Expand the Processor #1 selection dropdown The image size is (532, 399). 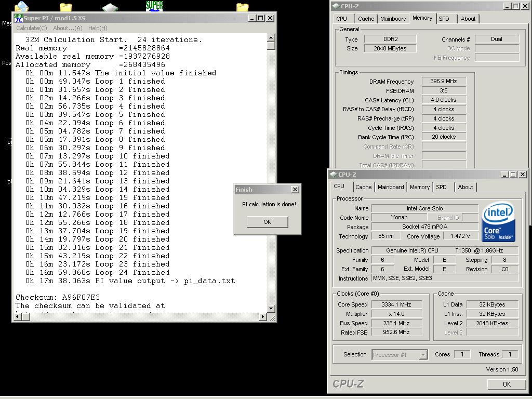423,355
